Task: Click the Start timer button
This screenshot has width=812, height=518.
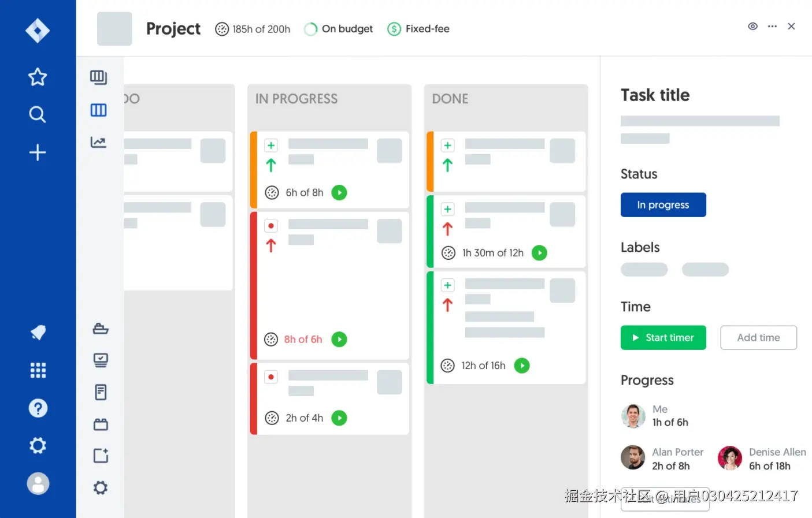Action: 663,337
